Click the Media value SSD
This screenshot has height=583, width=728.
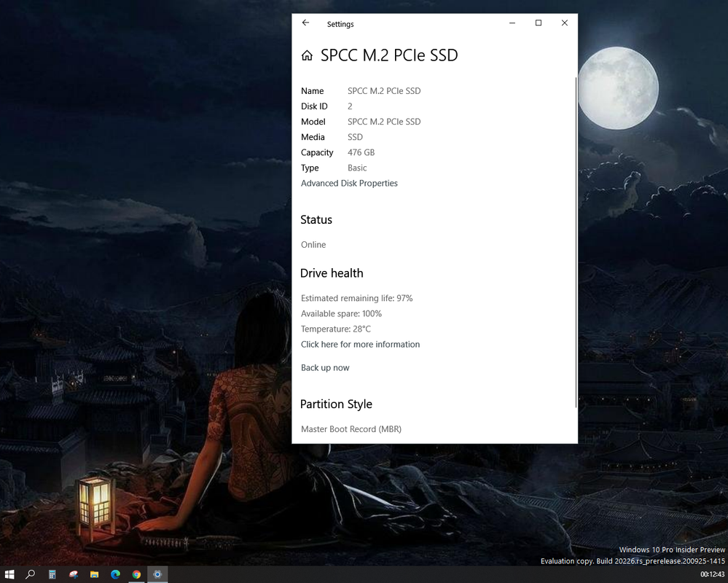pyautogui.click(x=355, y=137)
